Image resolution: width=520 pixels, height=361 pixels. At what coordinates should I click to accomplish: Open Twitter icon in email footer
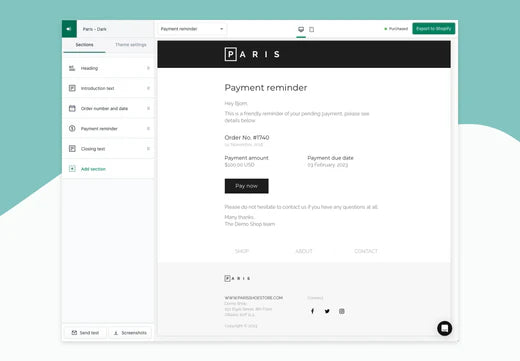(327, 311)
